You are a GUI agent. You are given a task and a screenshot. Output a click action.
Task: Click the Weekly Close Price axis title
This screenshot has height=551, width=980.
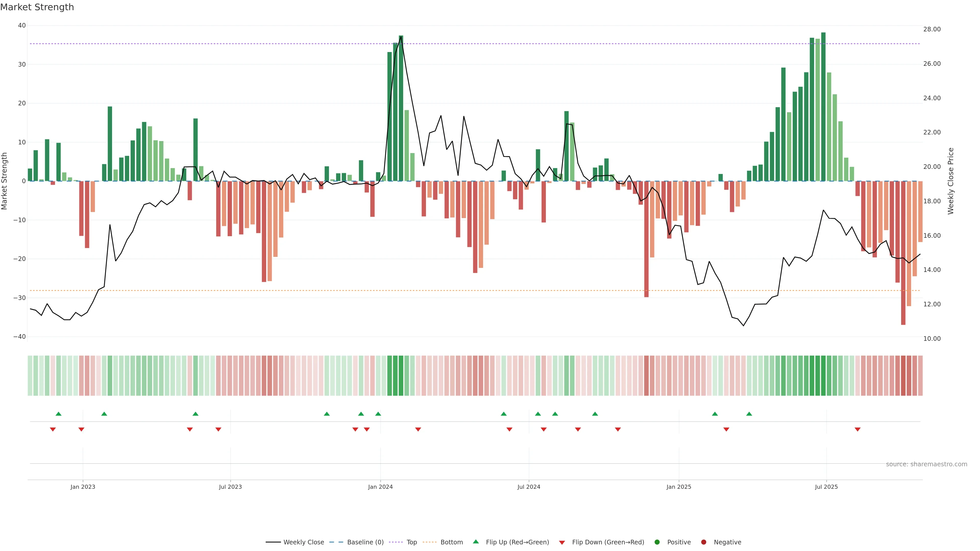coord(951,181)
